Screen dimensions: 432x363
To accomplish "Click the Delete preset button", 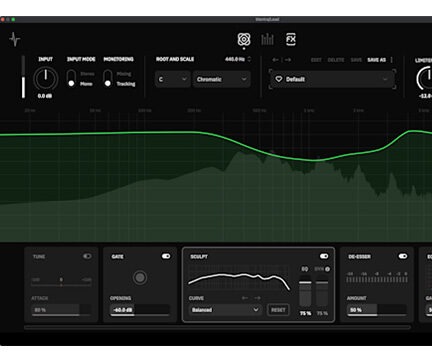I will pyautogui.click(x=336, y=60).
